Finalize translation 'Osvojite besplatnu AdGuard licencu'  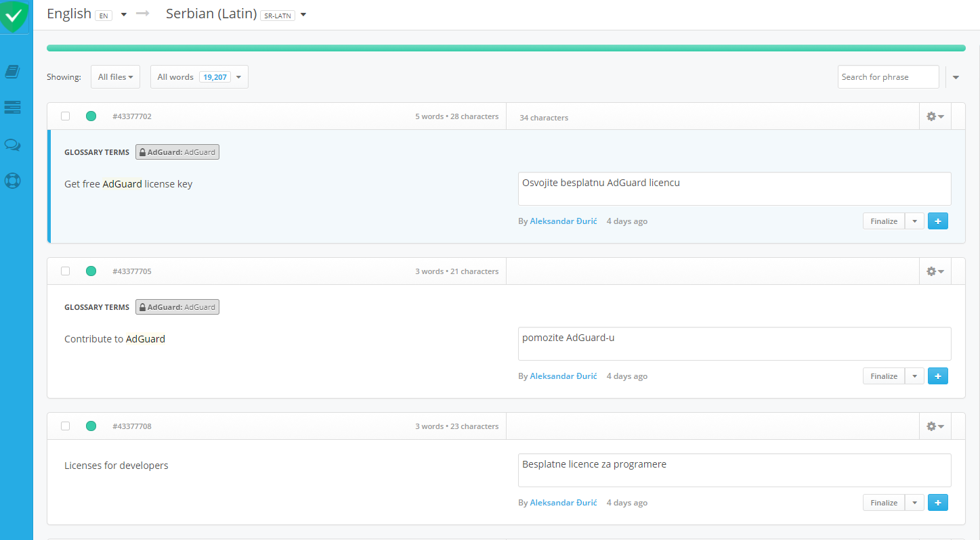tap(884, 221)
